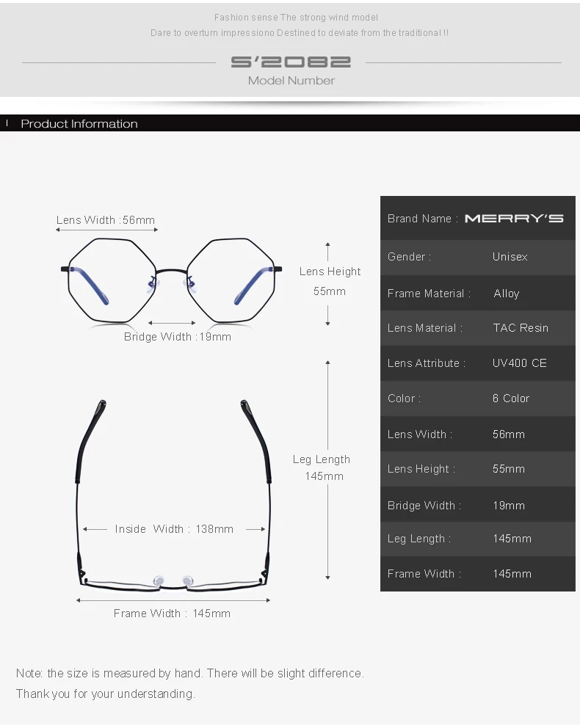Click the 'Fashion sense The strong wind model' tagline
Image resolution: width=580 pixels, height=728 pixels.
(x=296, y=18)
